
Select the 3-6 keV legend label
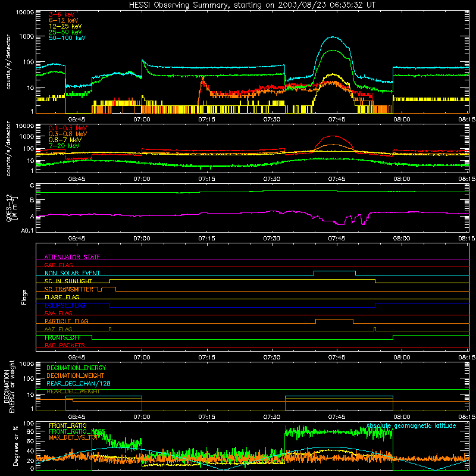click(x=62, y=14)
